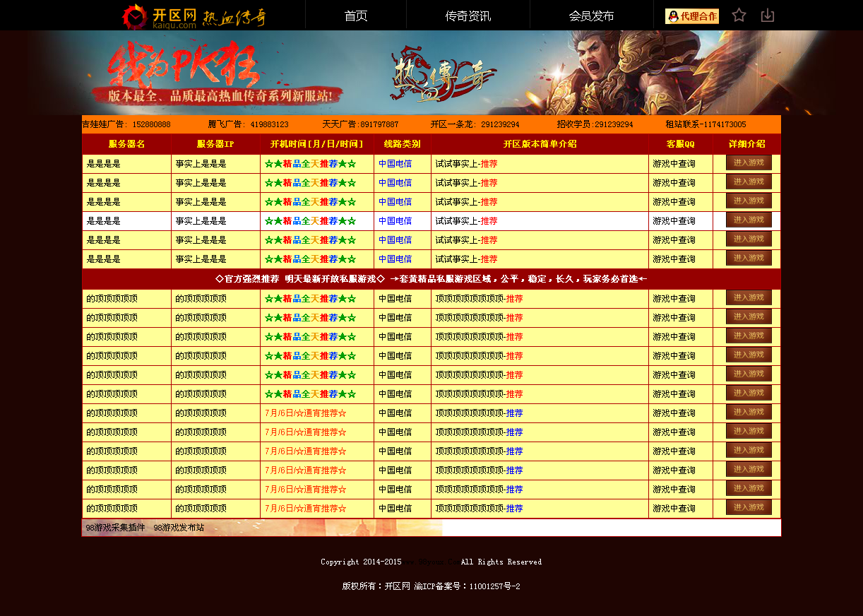Click 进入游戏 button in the last table row
The height and width of the screenshot is (616, 863).
click(x=749, y=507)
